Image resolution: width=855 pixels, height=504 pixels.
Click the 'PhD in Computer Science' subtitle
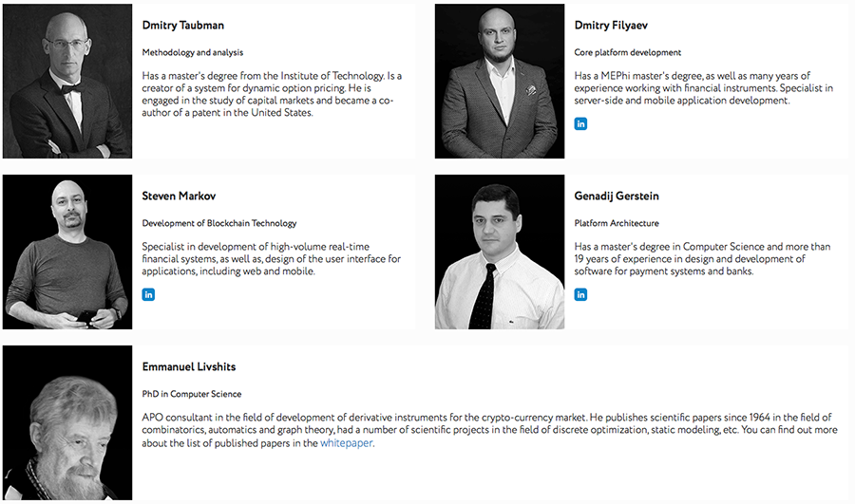(x=192, y=394)
